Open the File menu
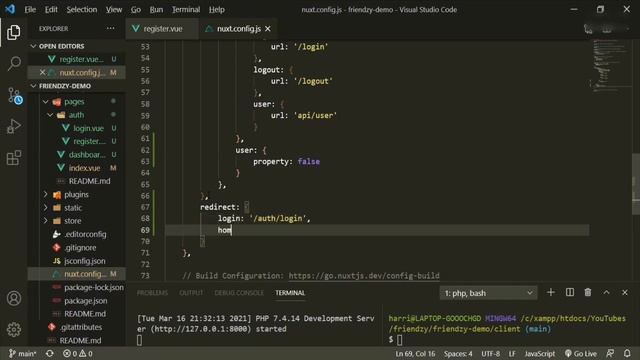The image size is (640, 360). coord(30,9)
